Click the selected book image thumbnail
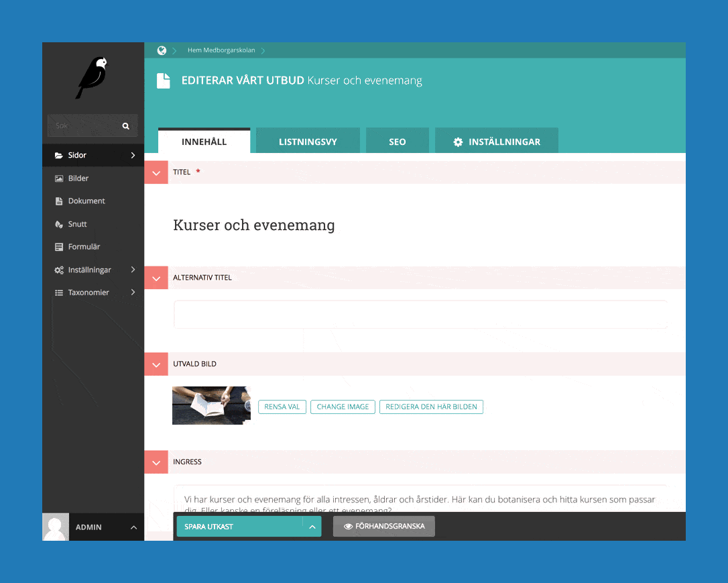The image size is (728, 583). (211, 405)
